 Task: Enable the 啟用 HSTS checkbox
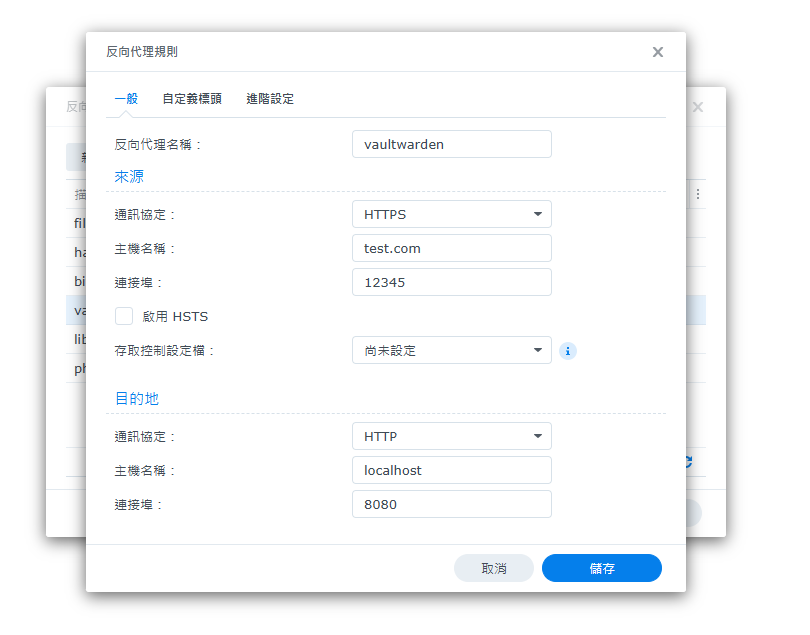[x=124, y=316]
